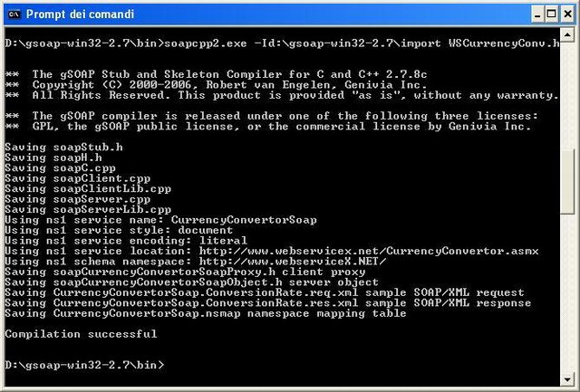
Task: Click the Saving soapClientLib.cpp line
Action: click(88, 189)
